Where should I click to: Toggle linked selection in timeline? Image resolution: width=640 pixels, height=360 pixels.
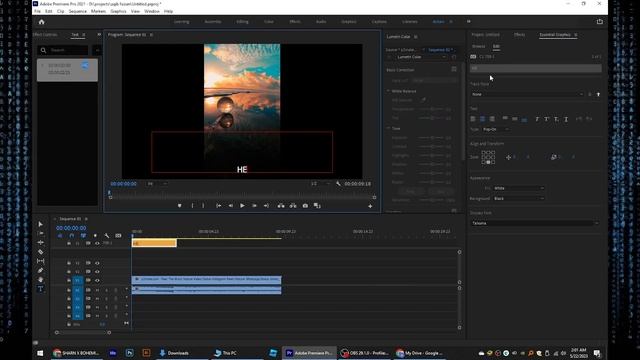83,236
